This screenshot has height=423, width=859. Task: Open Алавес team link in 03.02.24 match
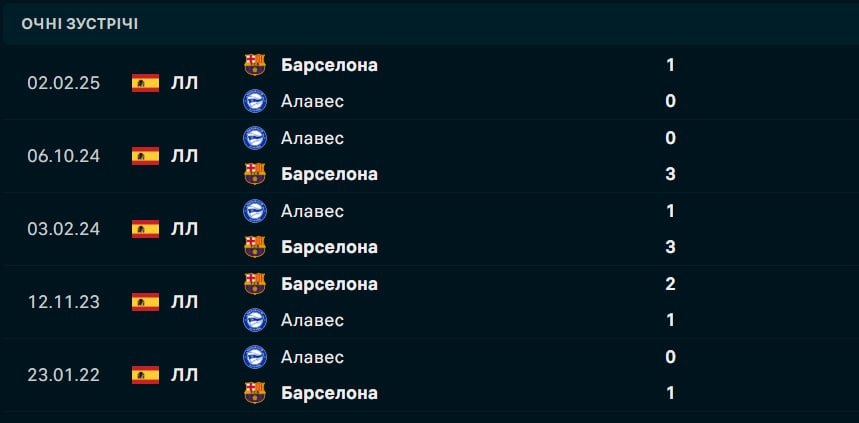(x=312, y=211)
